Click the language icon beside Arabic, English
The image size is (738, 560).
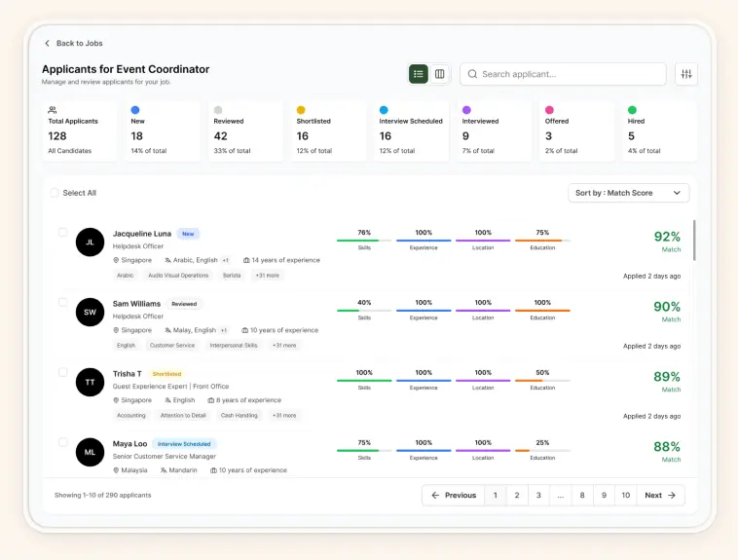(167, 260)
